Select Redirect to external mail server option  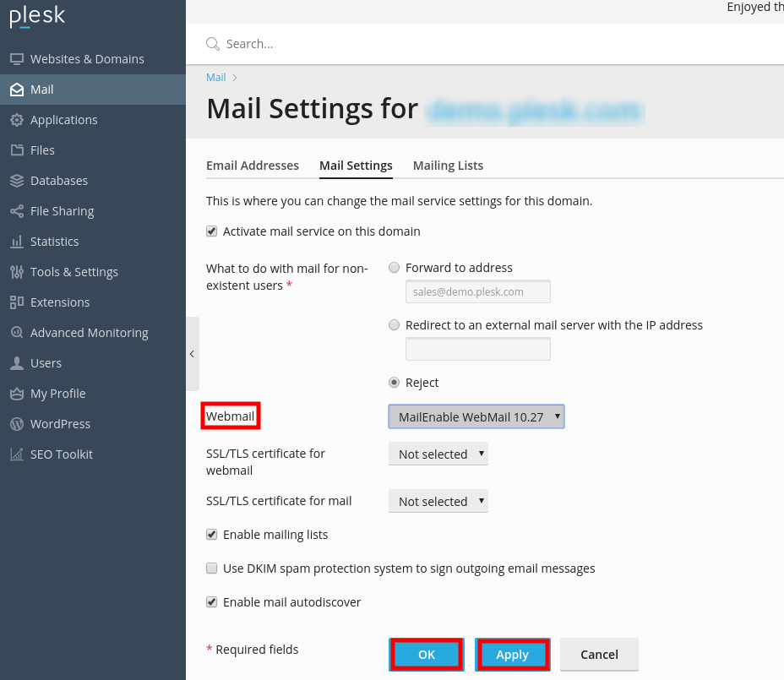(395, 325)
